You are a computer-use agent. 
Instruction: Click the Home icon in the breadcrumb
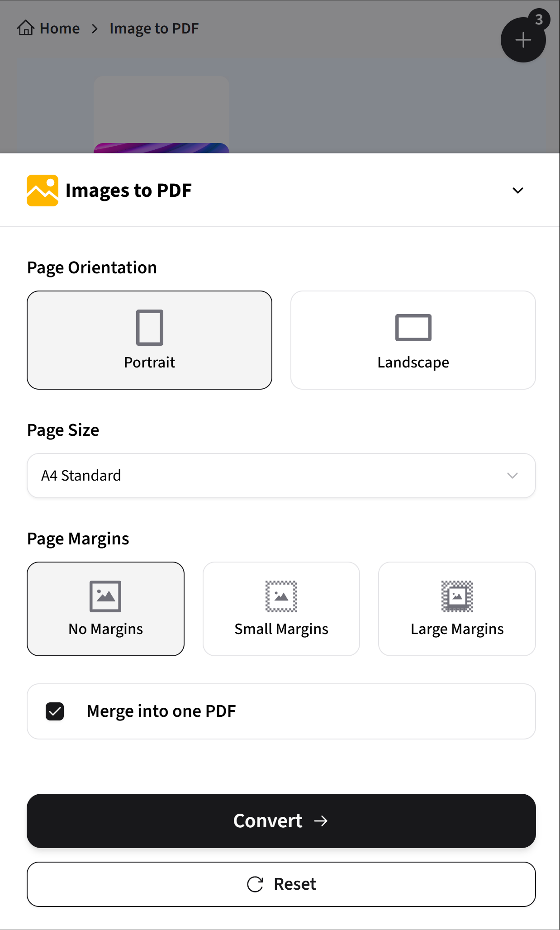click(25, 28)
